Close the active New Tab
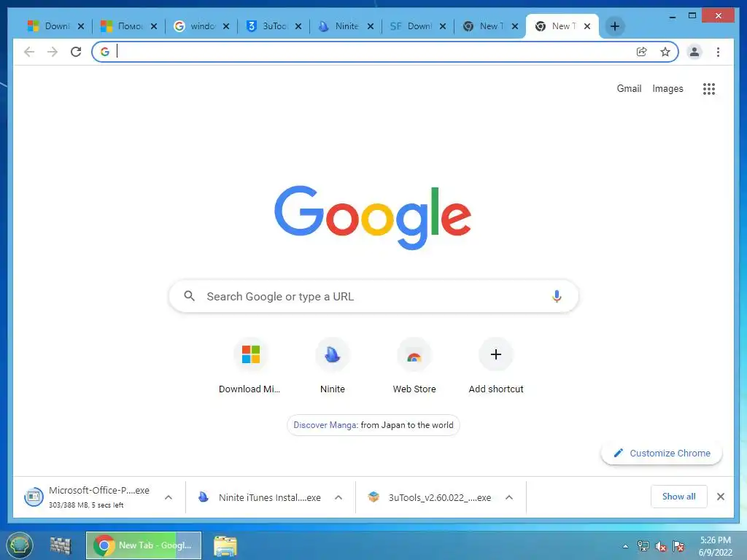The image size is (747, 560). pos(587,26)
